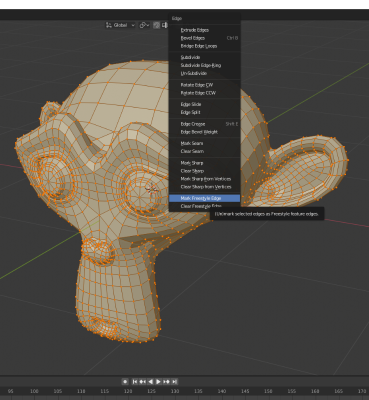369x400 pixels.
Task: Jump to the previous keyframe
Action: pos(142,381)
